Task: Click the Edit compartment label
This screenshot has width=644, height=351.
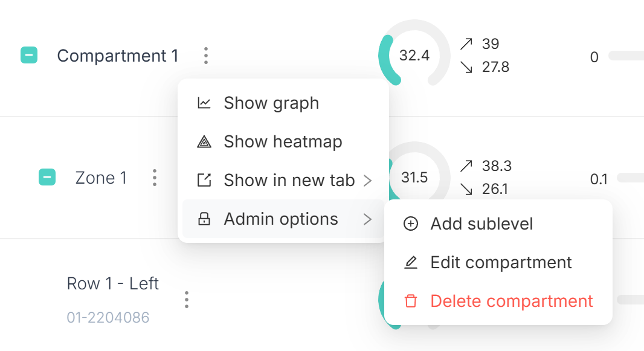Action: [501, 262]
